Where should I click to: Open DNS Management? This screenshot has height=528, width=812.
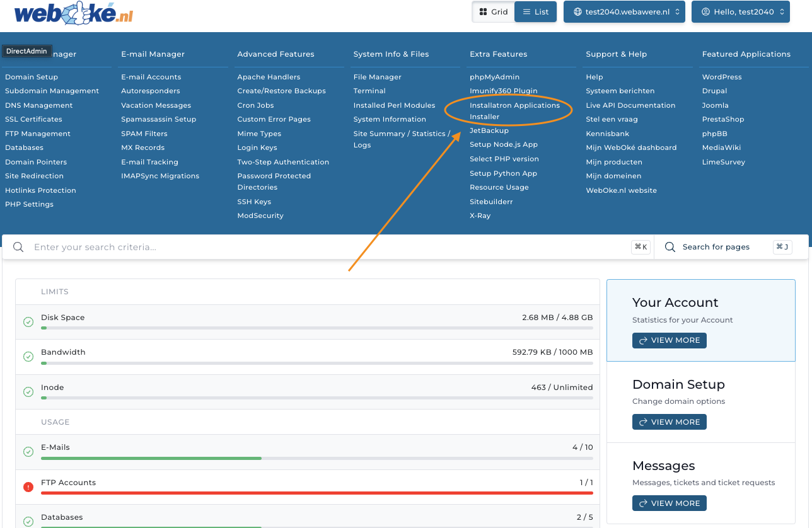click(39, 105)
